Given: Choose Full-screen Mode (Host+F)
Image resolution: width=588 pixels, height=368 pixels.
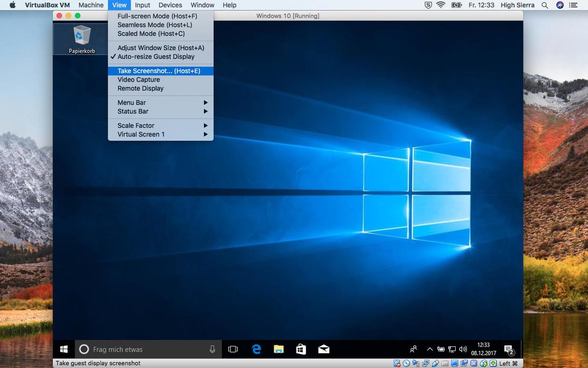Looking at the screenshot, I should click(160, 16).
